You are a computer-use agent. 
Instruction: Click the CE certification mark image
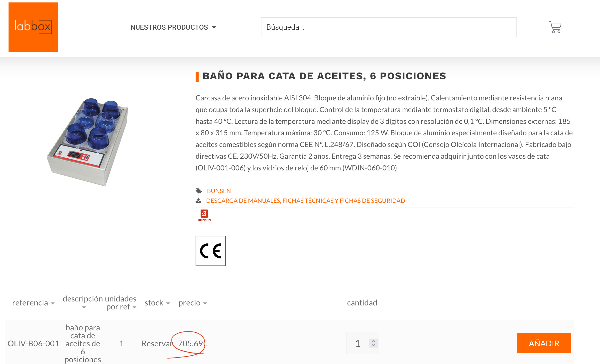211,251
